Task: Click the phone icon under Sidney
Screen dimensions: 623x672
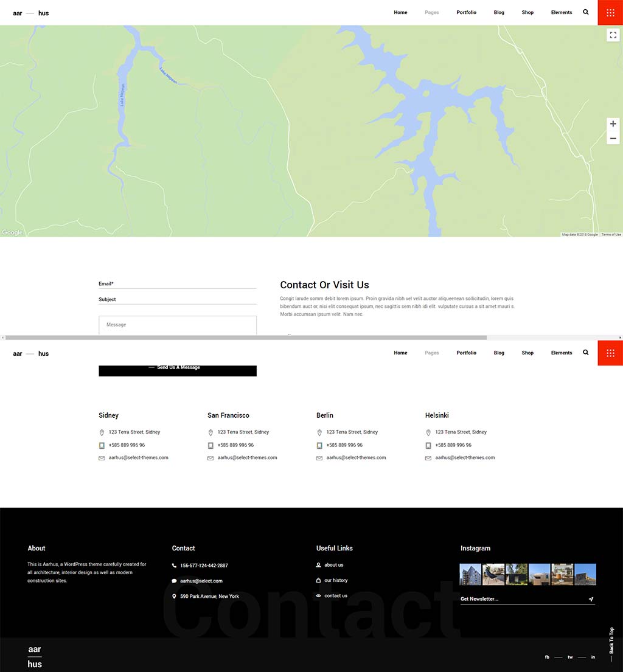Action: pyautogui.click(x=102, y=445)
